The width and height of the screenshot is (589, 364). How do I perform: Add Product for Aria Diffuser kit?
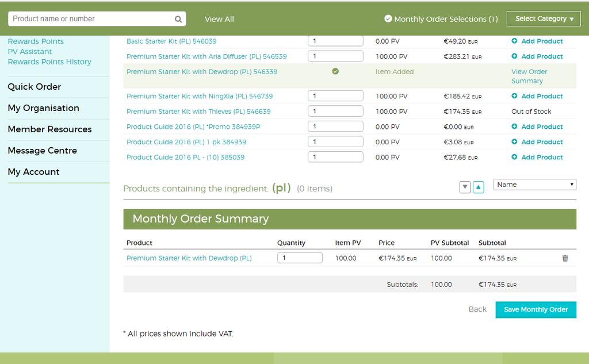point(542,56)
